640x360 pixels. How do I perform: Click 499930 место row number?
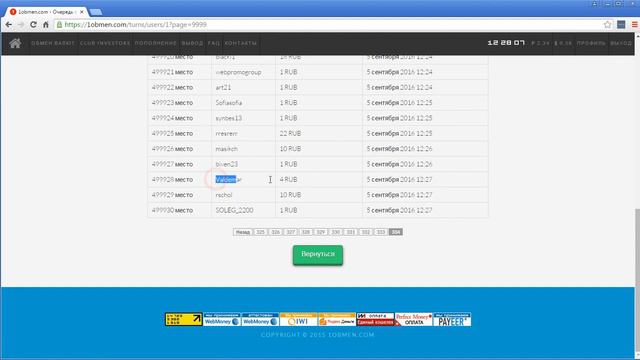[172, 210]
